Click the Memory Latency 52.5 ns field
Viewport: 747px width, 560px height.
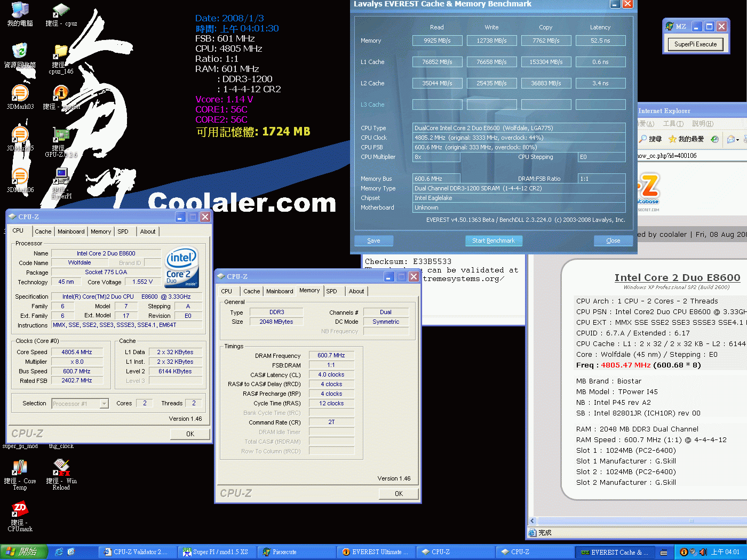600,41
